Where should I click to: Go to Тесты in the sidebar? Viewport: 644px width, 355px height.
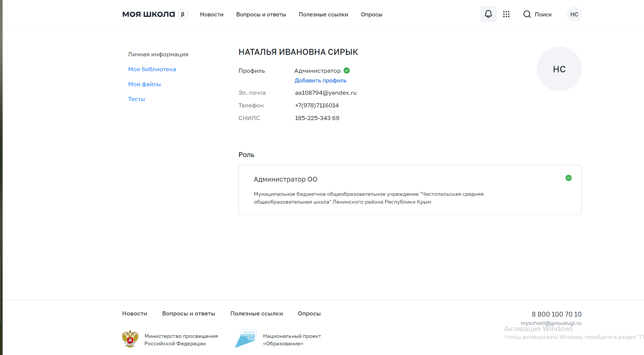(136, 99)
